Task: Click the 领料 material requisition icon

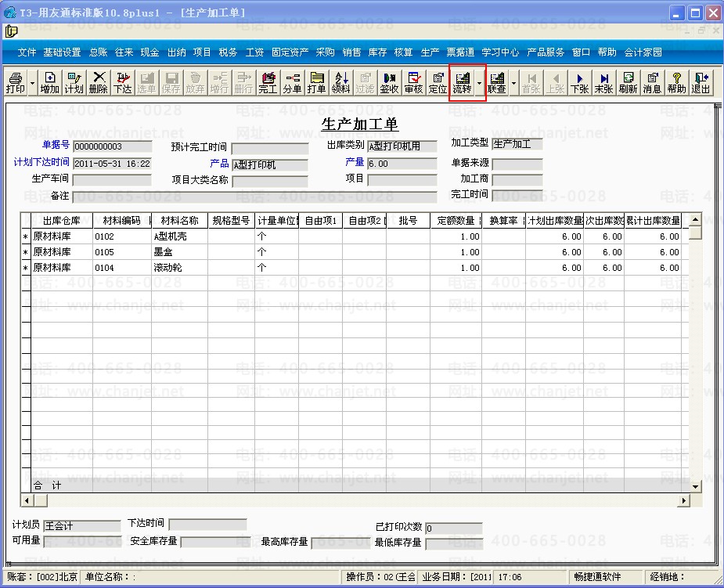Action: (x=340, y=83)
